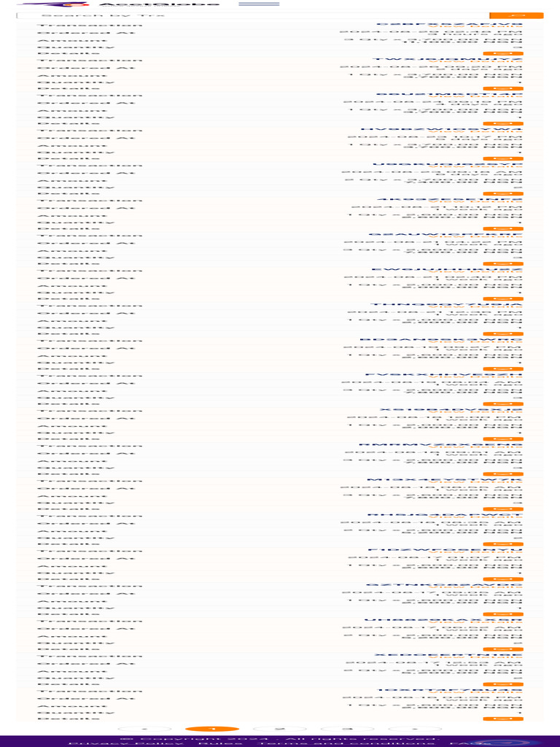Open the first transaction ID link
The image size is (560, 747).
click(449, 24)
